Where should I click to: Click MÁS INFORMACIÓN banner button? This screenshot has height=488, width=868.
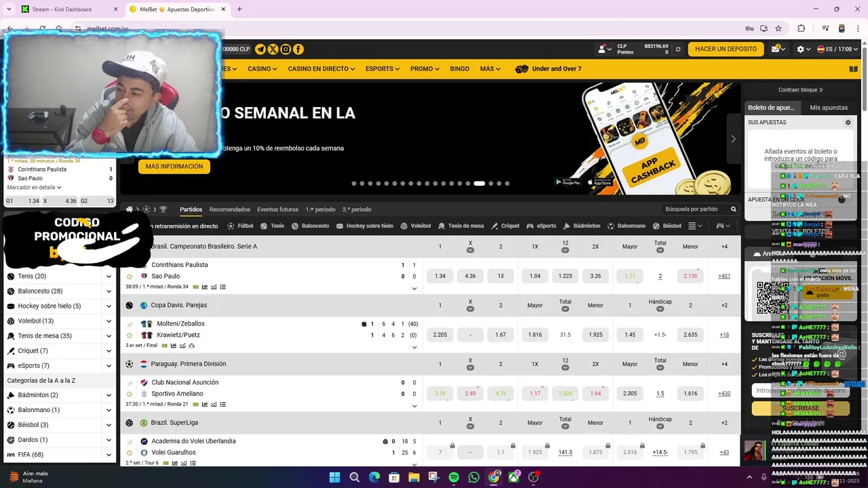pyautogui.click(x=174, y=167)
